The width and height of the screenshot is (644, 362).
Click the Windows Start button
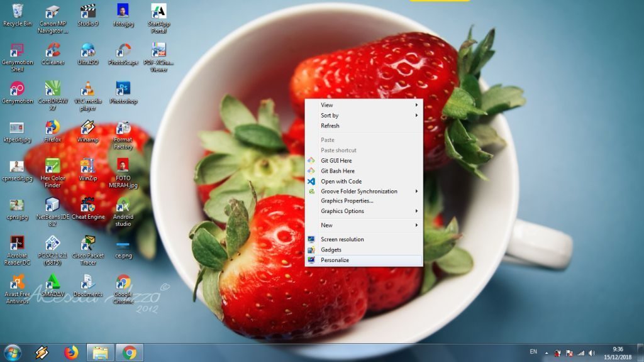click(x=13, y=353)
